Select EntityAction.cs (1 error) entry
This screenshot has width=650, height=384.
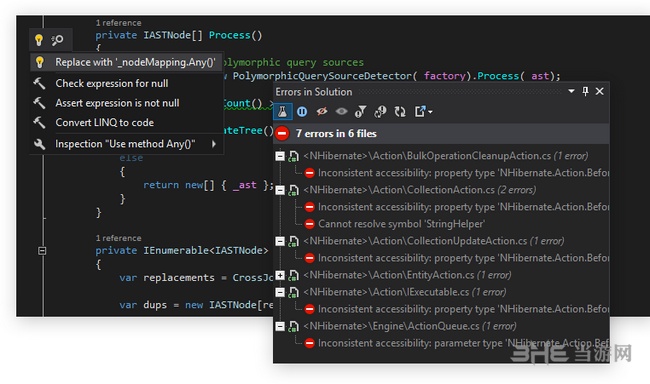[407, 275]
